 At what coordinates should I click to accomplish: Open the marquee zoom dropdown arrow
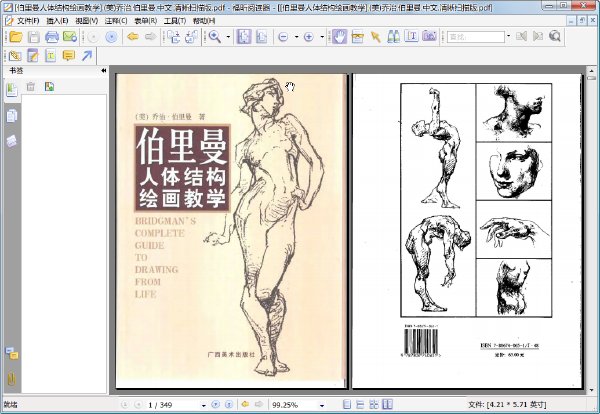coord(228,37)
